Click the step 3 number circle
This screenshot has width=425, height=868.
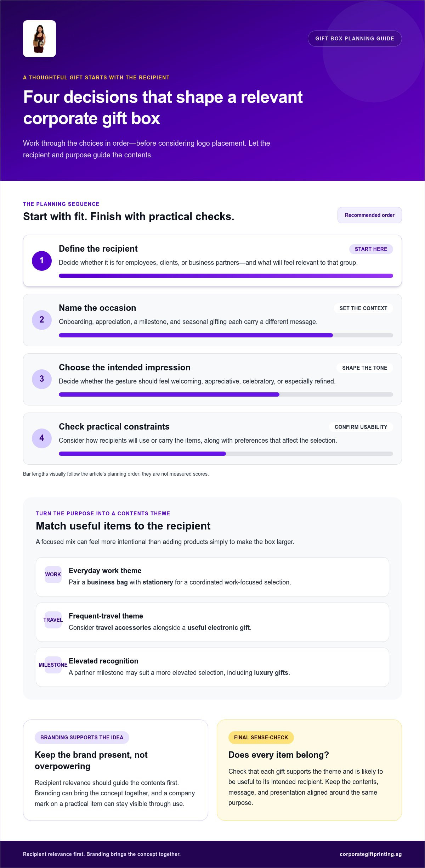42,379
